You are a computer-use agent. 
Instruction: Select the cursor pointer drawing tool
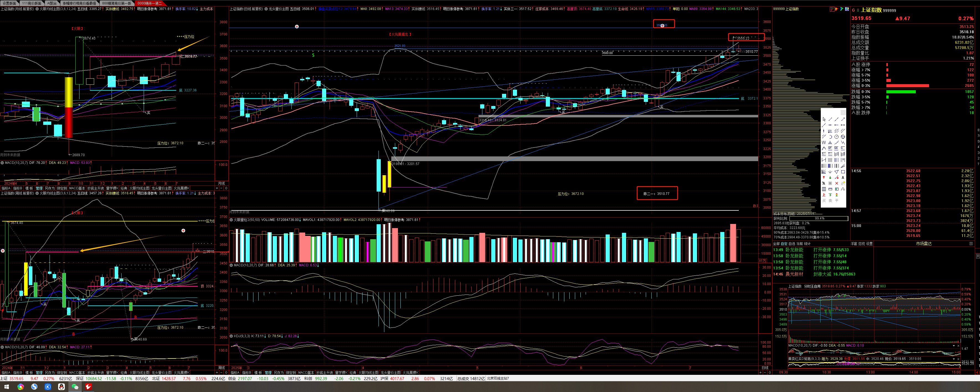coord(824,119)
